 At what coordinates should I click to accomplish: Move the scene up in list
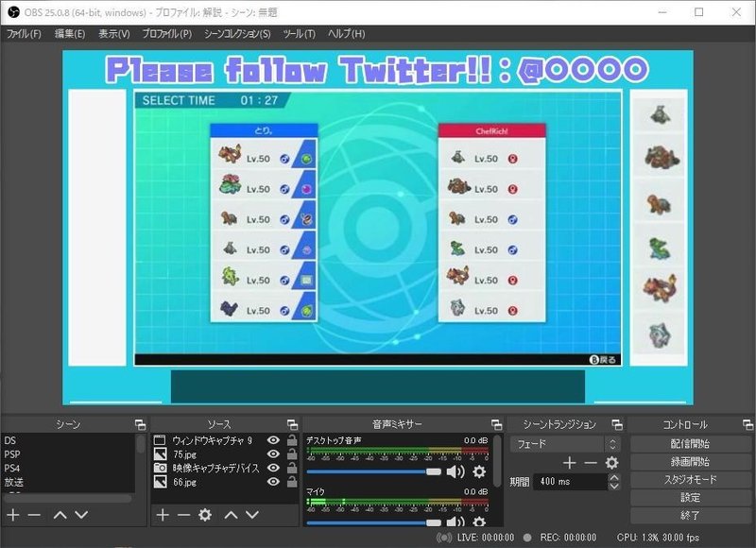[x=60, y=515]
